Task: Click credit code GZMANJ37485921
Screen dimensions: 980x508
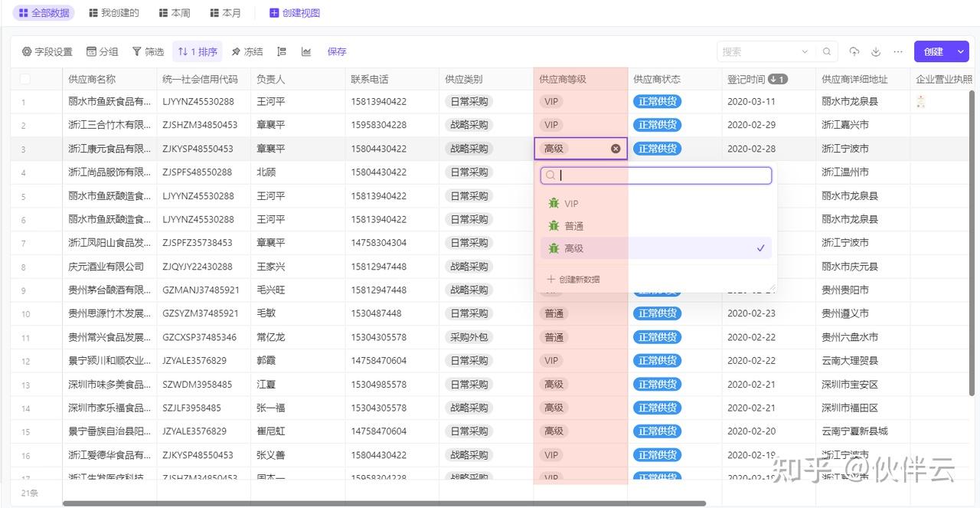Action: [201, 290]
